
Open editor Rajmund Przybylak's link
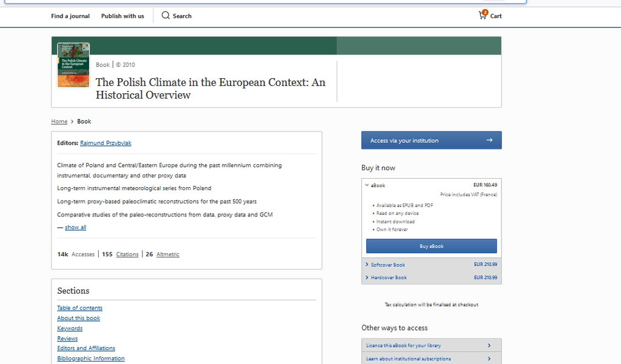[x=106, y=143]
